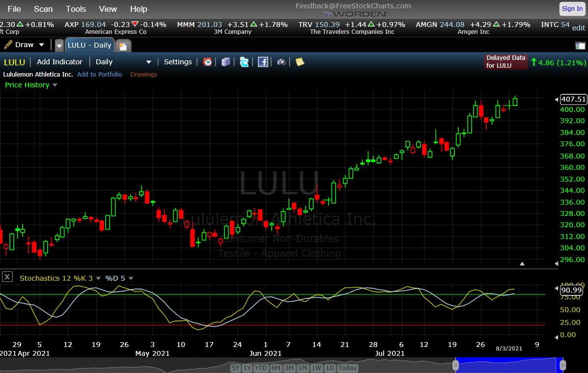Click the 90.99 stochastics value label
The width and height of the screenshot is (588, 373).
coord(572,290)
